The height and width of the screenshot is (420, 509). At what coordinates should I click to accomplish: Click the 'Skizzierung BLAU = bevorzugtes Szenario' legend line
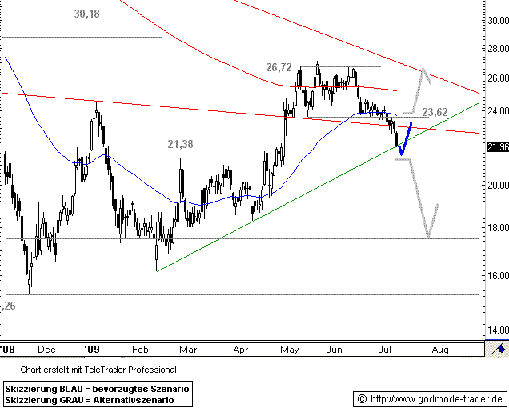pyautogui.click(x=97, y=389)
